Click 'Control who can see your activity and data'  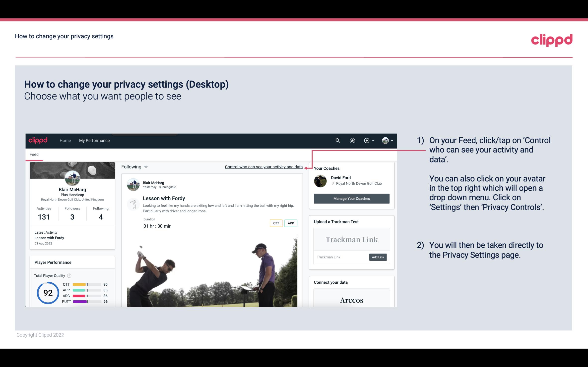pyautogui.click(x=263, y=167)
